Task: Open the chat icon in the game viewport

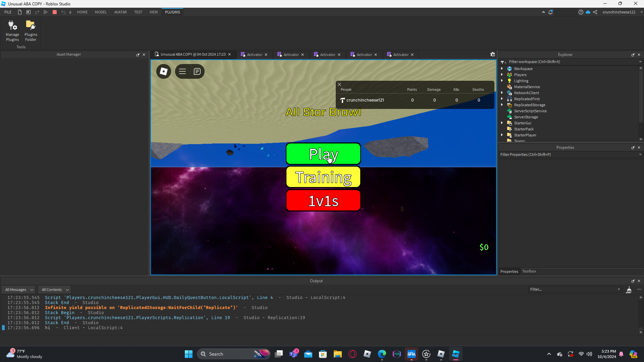Action: (x=197, y=71)
